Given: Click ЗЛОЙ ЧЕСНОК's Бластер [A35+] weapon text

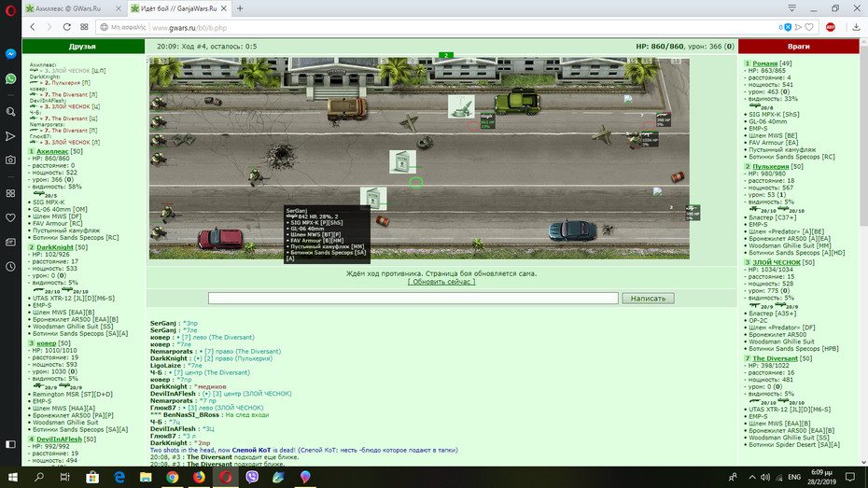Looking at the screenshot, I should [x=773, y=314].
